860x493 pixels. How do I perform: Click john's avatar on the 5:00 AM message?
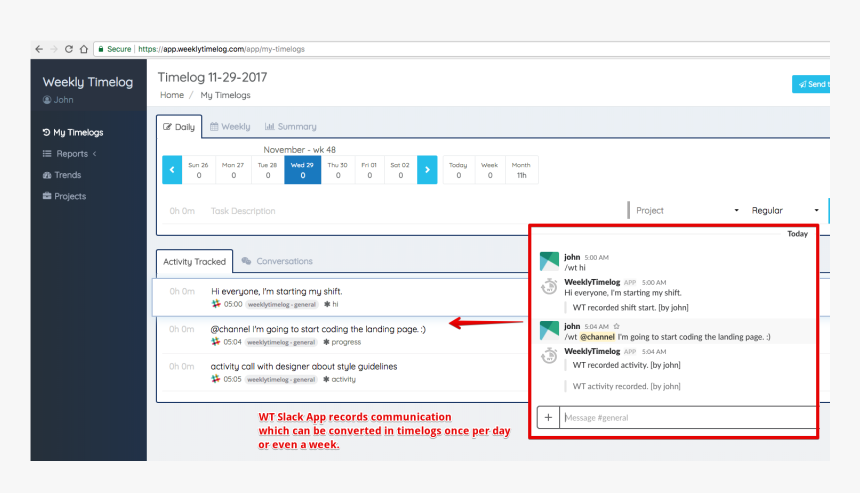coord(549,262)
